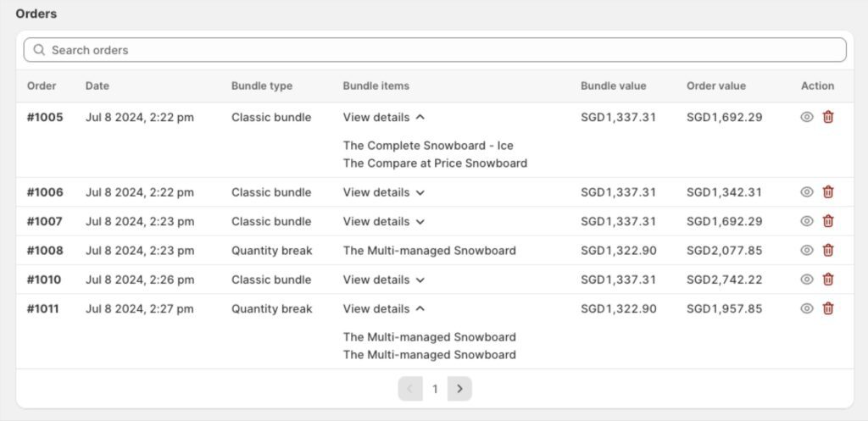This screenshot has height=421, width=868.
Task: Expand View details for order #1010
Action: [384, 280]
